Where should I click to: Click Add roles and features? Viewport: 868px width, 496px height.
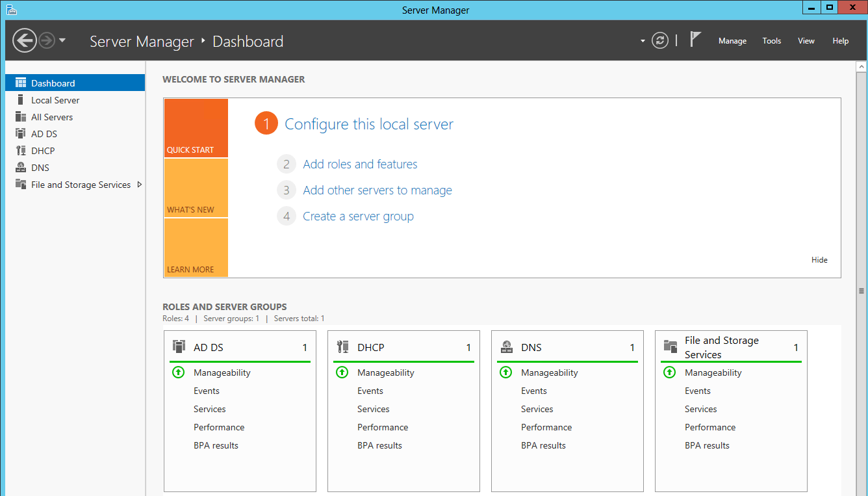360,164
